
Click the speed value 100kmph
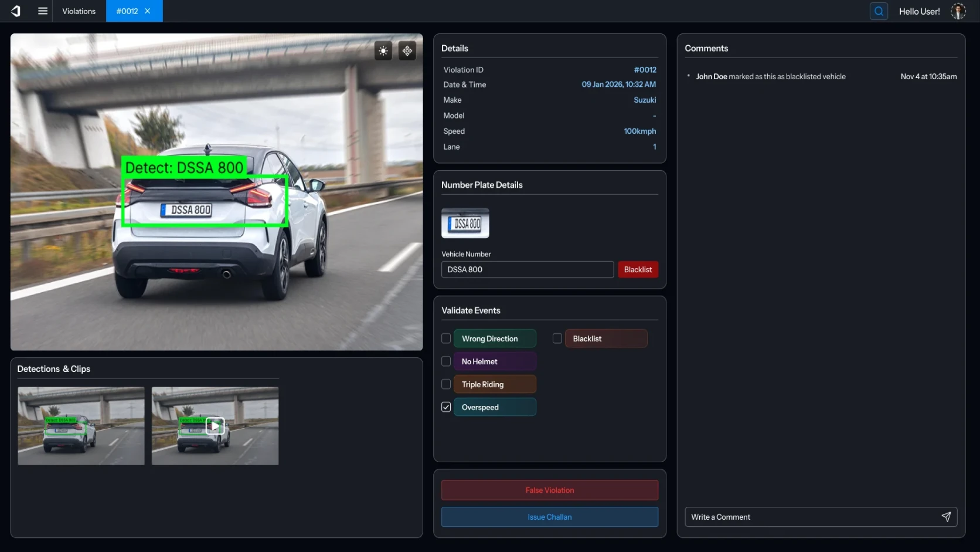click(639, 131)
